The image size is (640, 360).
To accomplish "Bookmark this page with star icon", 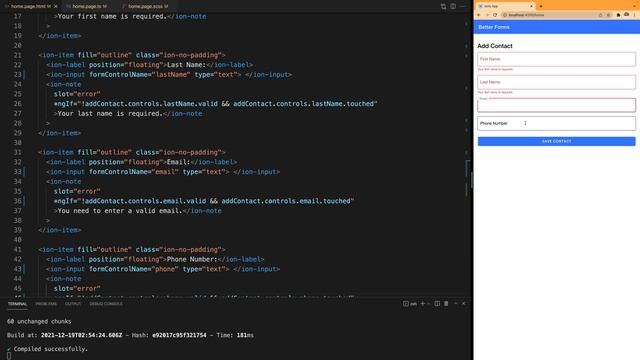I will tap(608, 15).
